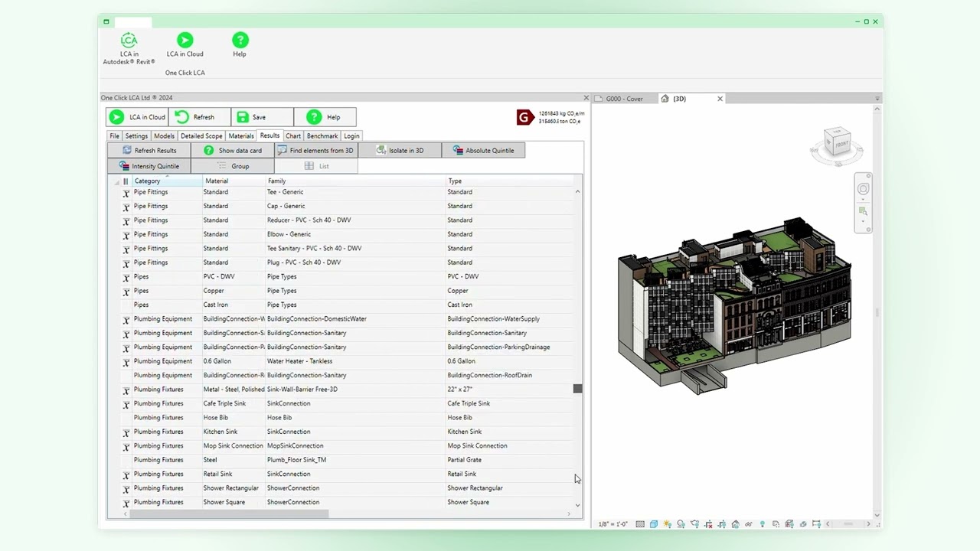Click Find elements from 3D button
Screen dimensions: 980x551
[x=315, y=150]
